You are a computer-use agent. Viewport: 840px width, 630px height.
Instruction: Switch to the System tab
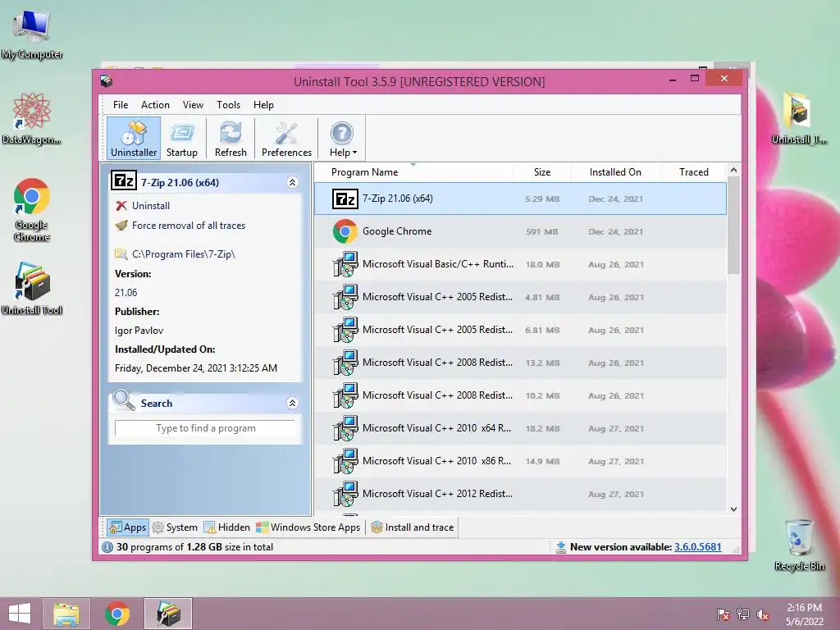175,527
